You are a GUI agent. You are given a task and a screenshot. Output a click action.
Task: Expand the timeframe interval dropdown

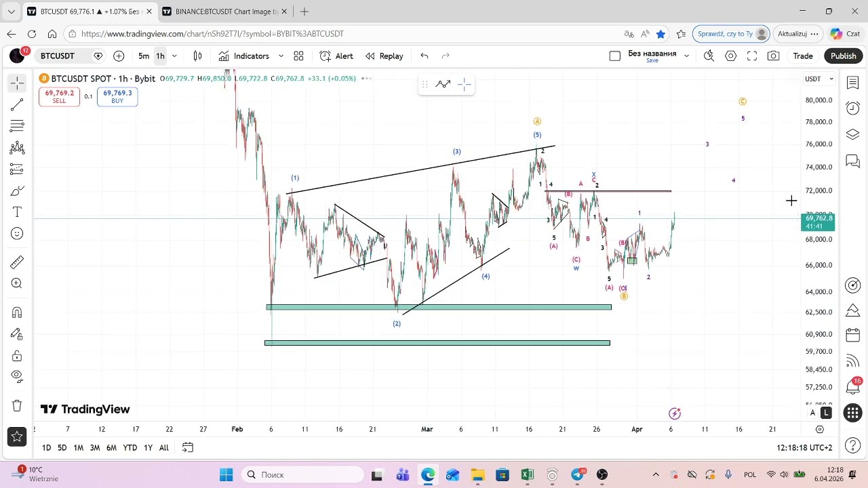coord(174,56)
